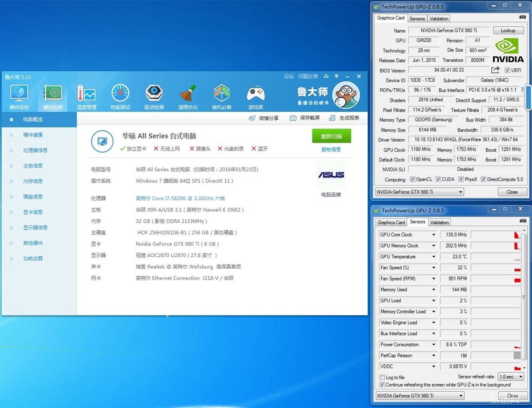The image size is (532, 408).
Task: Switch to Validation tab in lower GPU-Z window
Action: (439, 222)
